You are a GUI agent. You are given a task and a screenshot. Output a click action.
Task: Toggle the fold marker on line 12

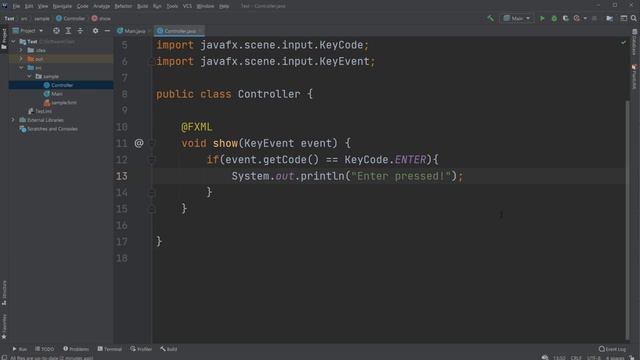click(x=151, y=160)
